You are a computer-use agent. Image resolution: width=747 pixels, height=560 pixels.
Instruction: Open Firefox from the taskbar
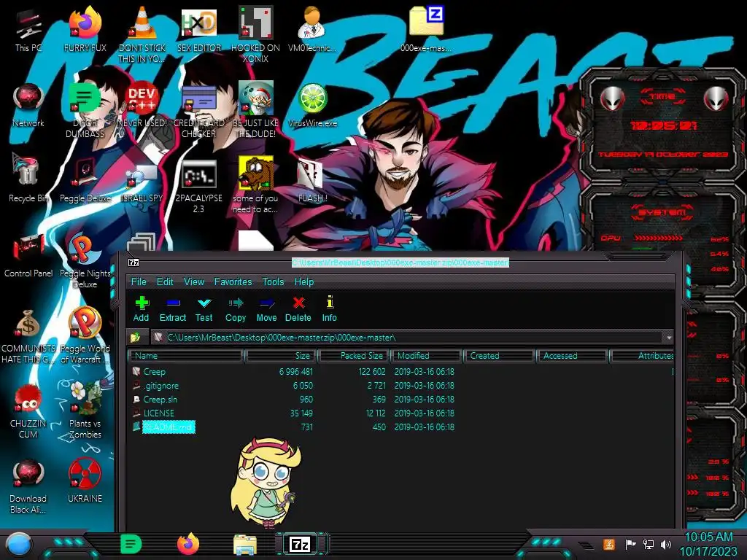(188, 544)
